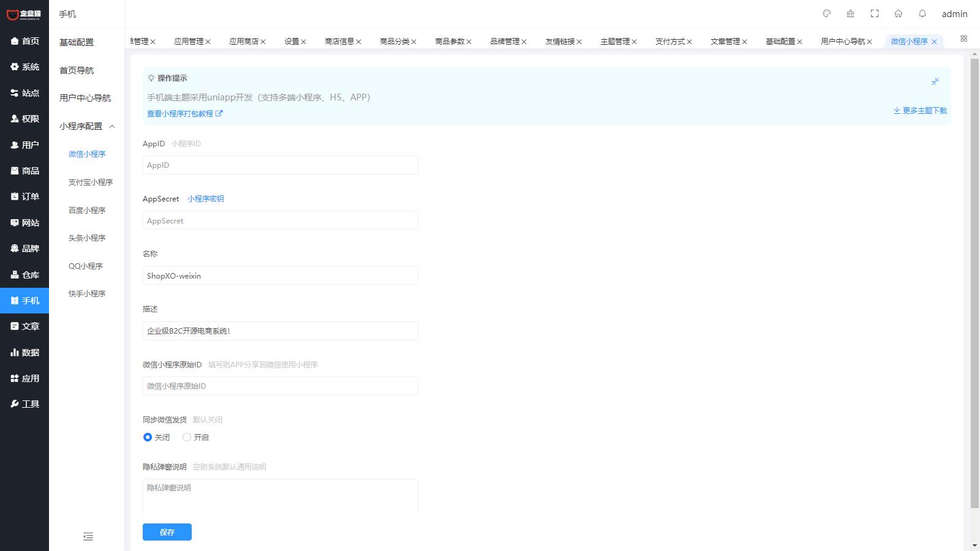Open the theme color palette icon
The height and width of the screenshot is (551, 980).
coord(826,13)
